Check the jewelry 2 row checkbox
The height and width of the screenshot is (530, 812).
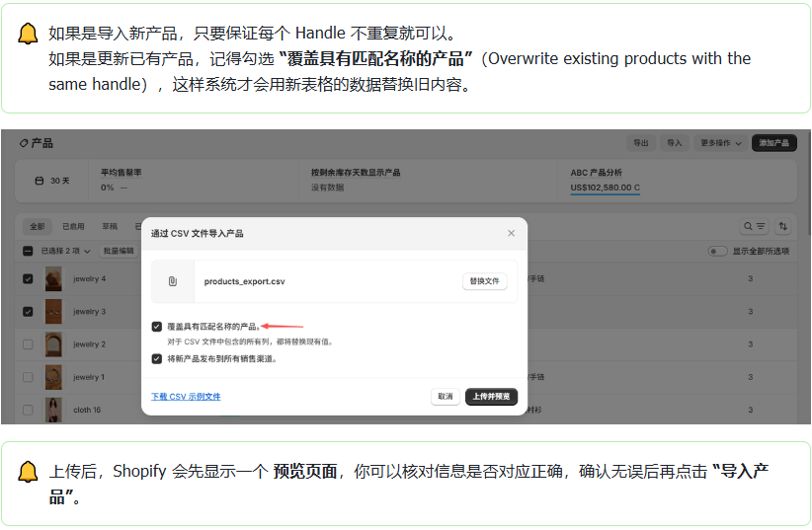[x=28, y=344]
